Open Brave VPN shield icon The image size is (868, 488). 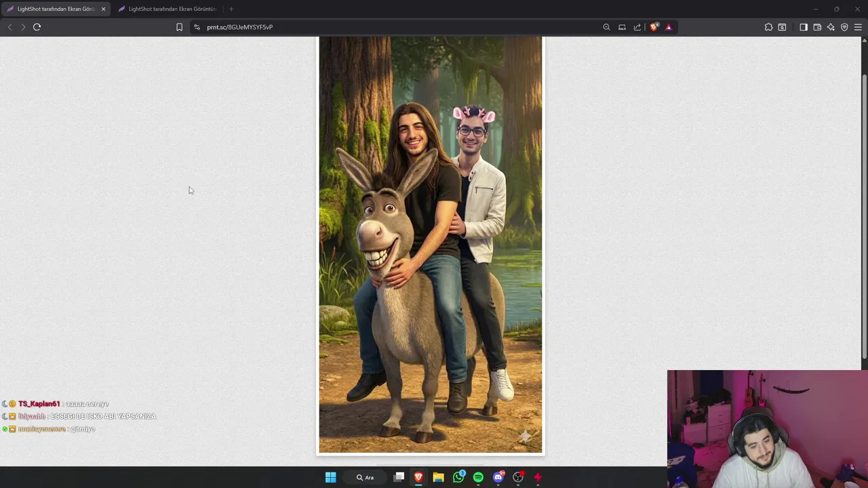(x=844, y=27)
